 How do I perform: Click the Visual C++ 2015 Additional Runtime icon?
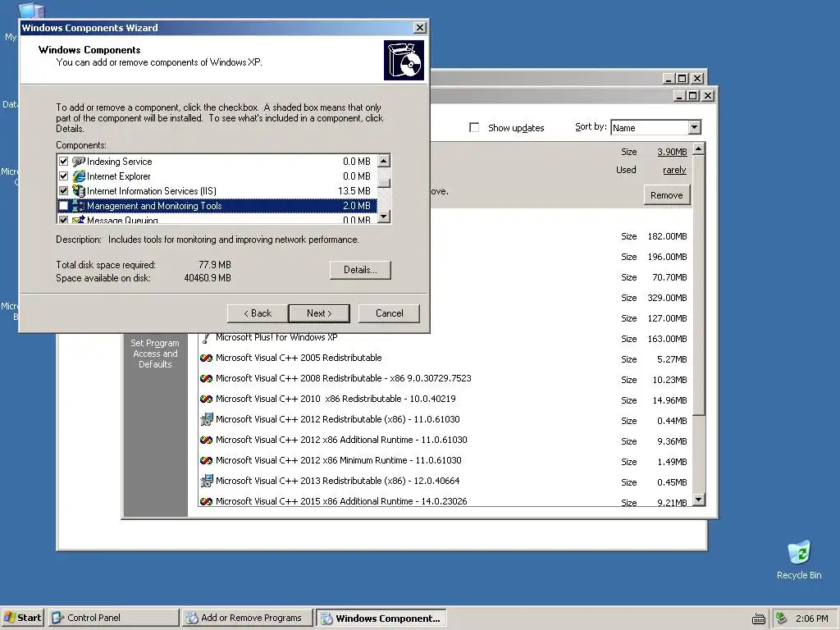coord(206,501)
